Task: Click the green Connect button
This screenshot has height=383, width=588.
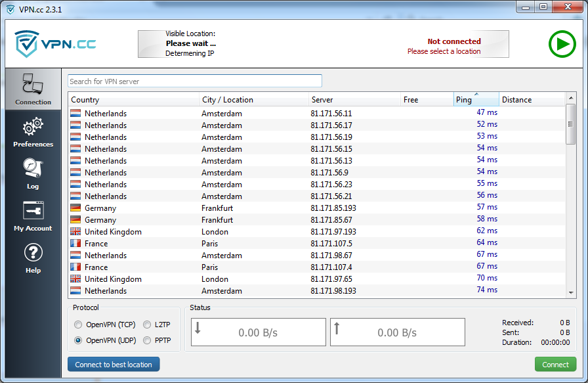Action: coord(555,364)
